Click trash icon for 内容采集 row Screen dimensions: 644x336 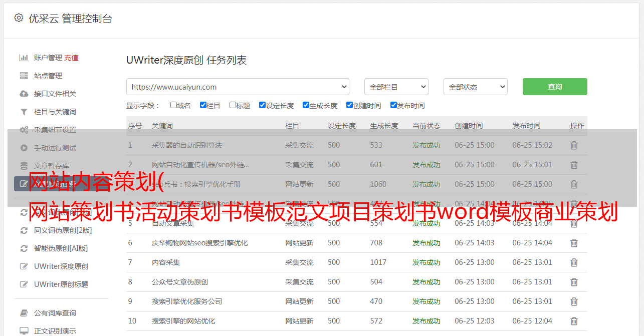(574, 262)
